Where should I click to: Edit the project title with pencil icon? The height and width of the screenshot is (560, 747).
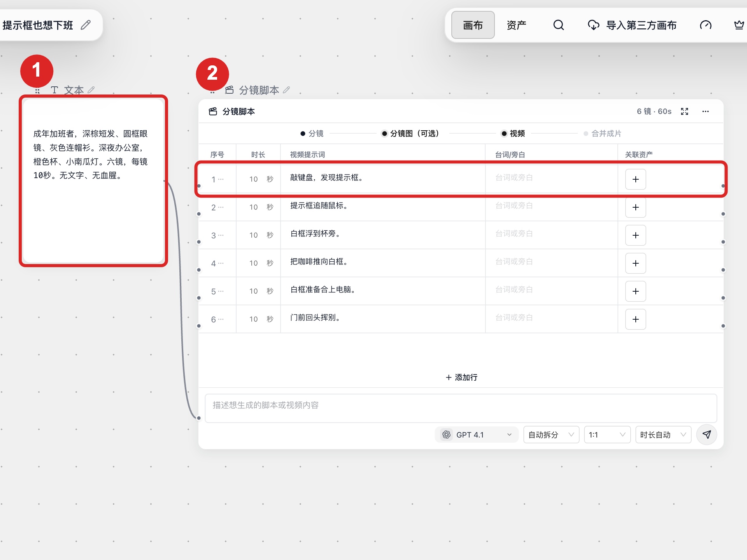(x=86, y=25)
